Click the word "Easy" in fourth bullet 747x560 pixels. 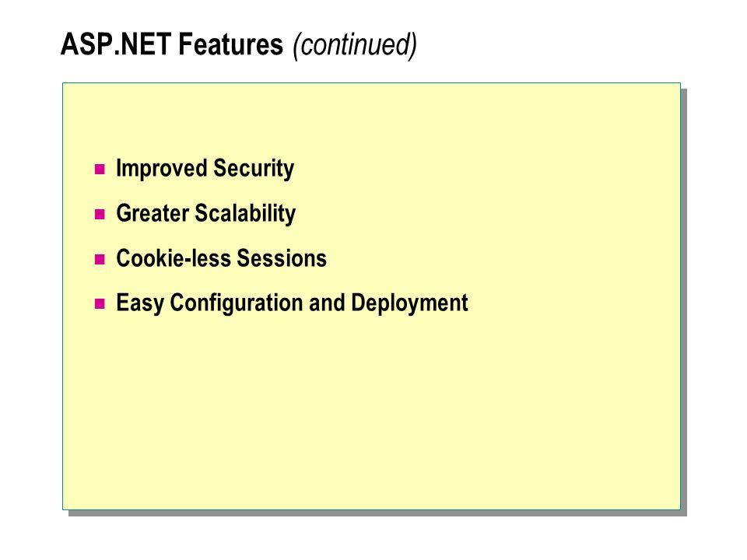[x=140, y=303]
